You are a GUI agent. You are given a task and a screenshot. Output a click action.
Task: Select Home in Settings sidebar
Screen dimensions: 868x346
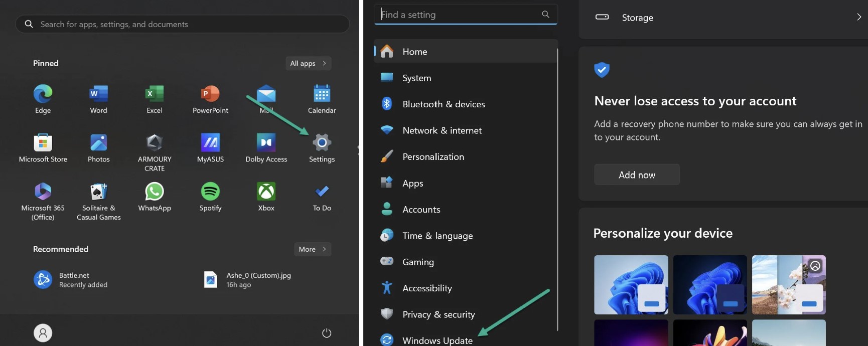(466, 51)
